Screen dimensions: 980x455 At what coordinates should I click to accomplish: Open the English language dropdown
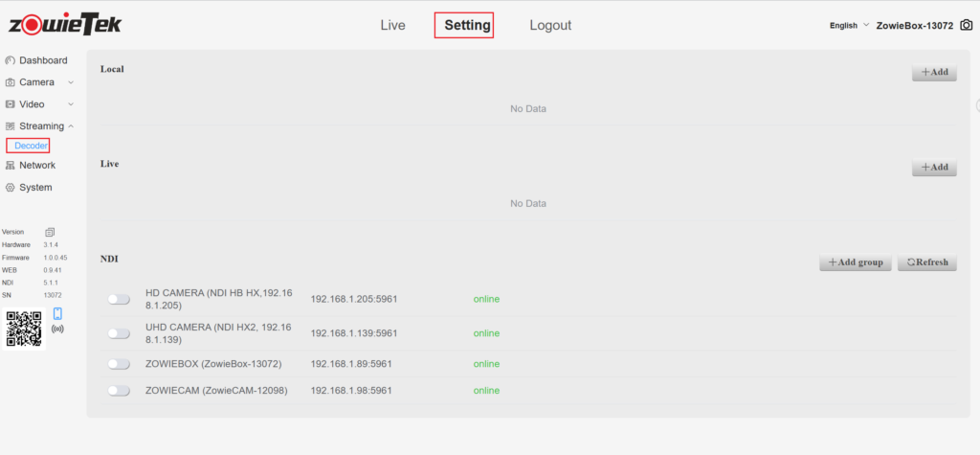pos(849,26)
